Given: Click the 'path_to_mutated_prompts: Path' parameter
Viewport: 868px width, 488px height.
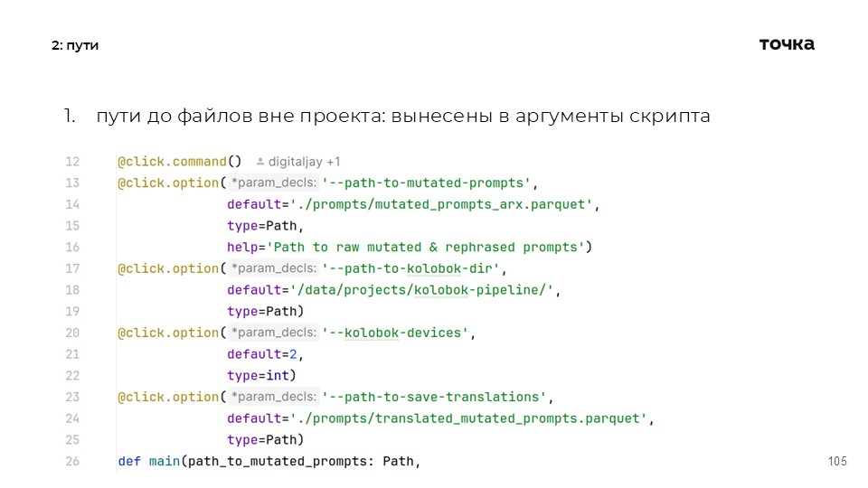Looking at the screenshot, I should [x=301, y=462].
